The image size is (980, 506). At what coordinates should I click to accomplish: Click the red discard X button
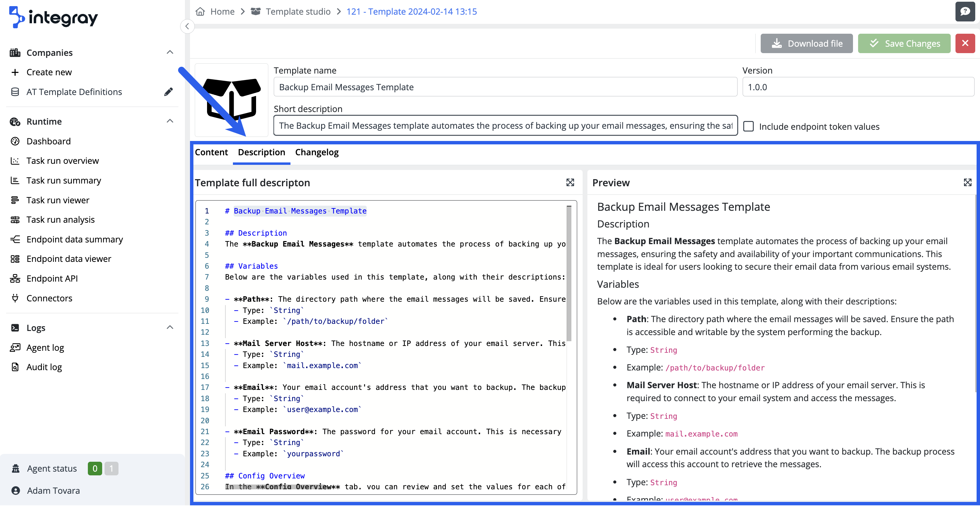pos(965,43)
